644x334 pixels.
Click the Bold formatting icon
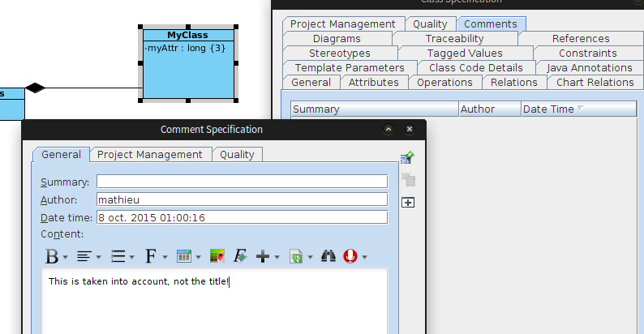pyautogui.click(x=51, y=256)
